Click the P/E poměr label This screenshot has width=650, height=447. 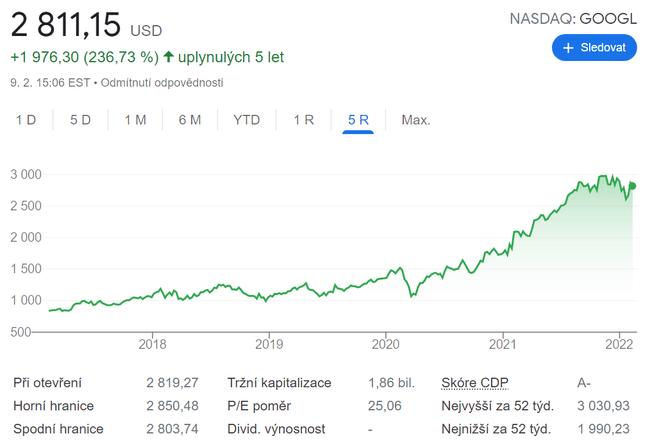pyautogui.click(x=260, y=406)
